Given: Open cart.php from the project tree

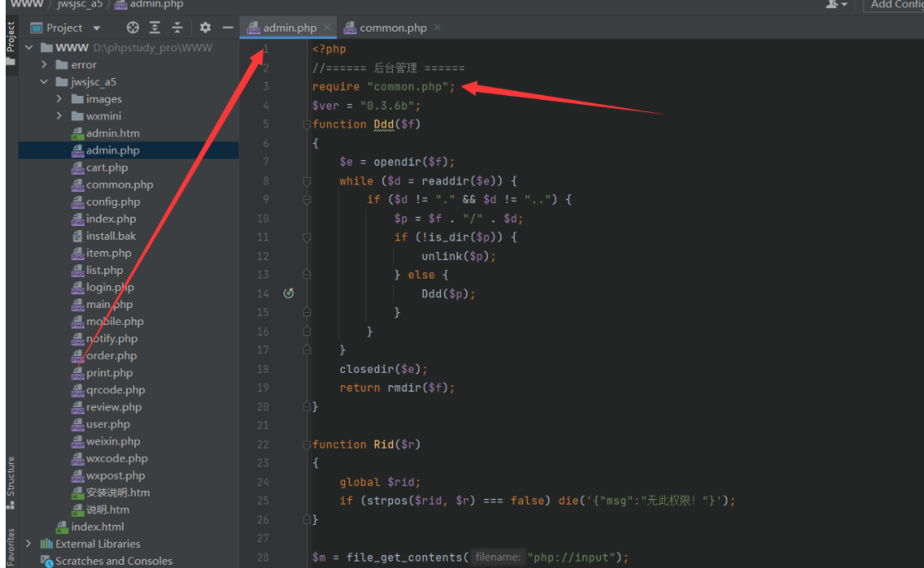Looking at the screenshot, I should pos(100,167).
